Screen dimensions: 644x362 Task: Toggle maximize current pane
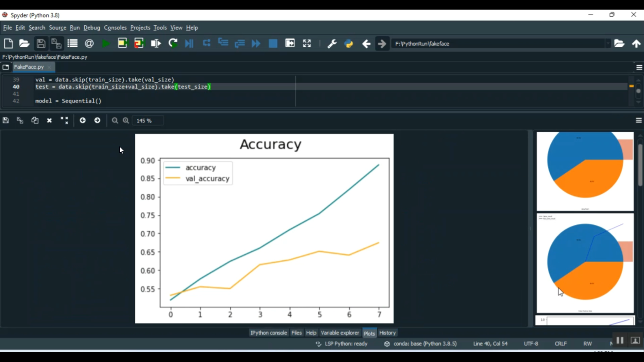coord(307,43)
